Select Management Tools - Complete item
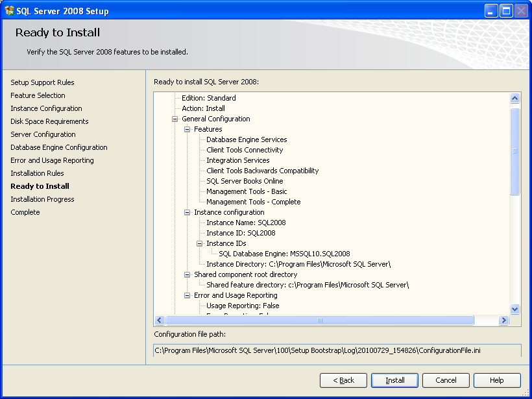The width and height of the screenshot is (532, 399). pos(254,202)
